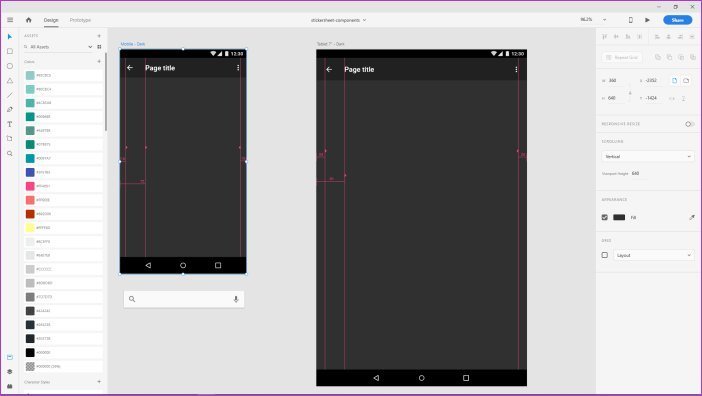
Task: Open the Plugins panel icon
Action: (10, 386)
